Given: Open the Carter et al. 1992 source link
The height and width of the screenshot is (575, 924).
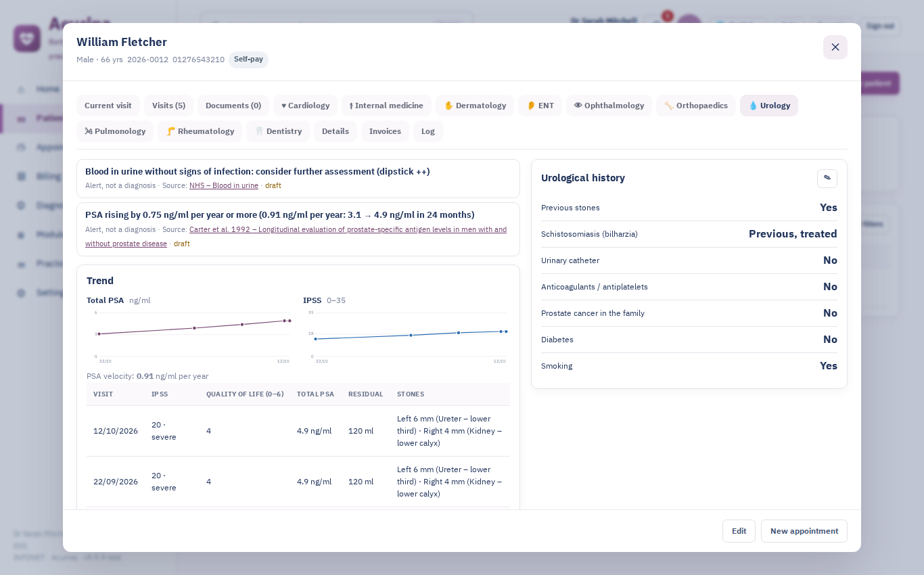Looking at the screenshot, I should pos(296,237).
